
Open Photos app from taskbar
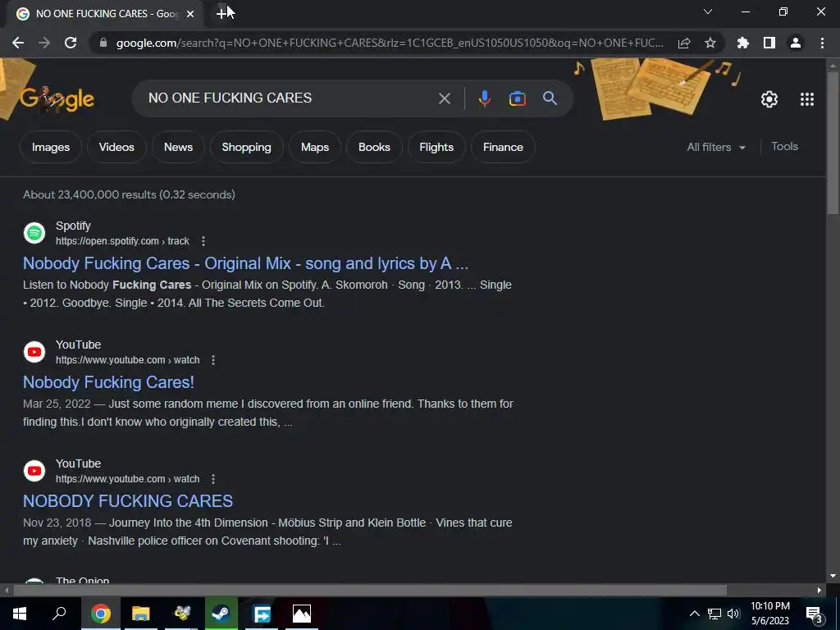point(302,614)
